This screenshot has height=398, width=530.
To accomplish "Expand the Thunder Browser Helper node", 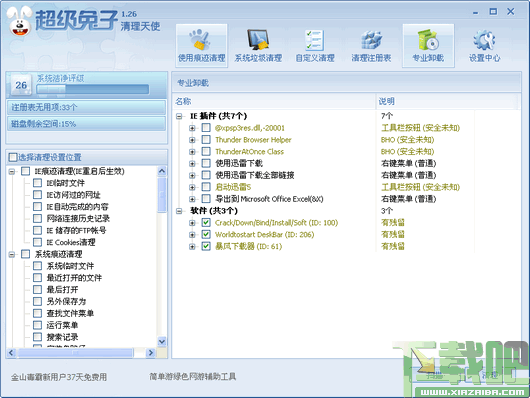I will [192, 140].
